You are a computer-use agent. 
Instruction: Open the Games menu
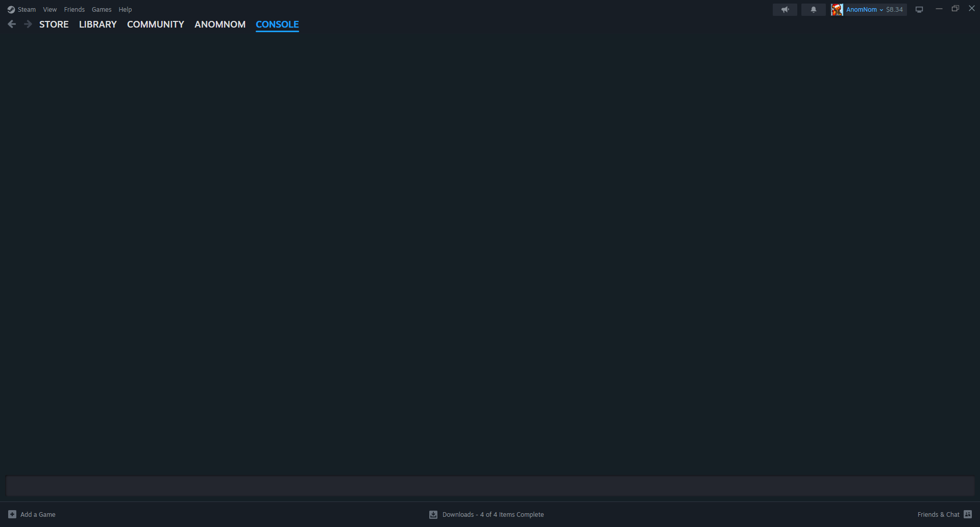tap(102, 10)
